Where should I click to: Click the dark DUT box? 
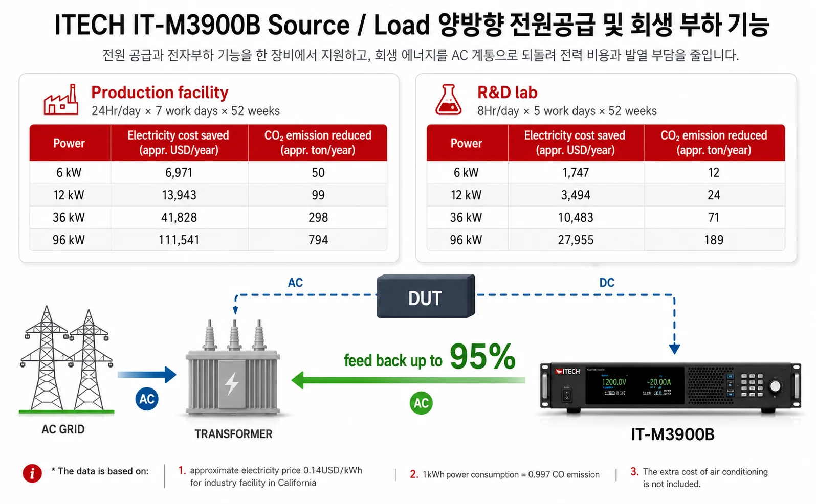tap(426, 297)
